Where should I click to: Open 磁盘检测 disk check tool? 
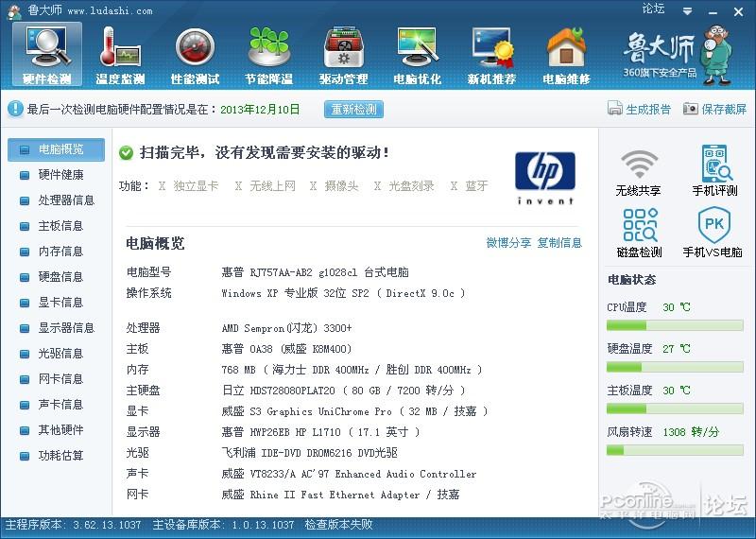coord(640,233)
